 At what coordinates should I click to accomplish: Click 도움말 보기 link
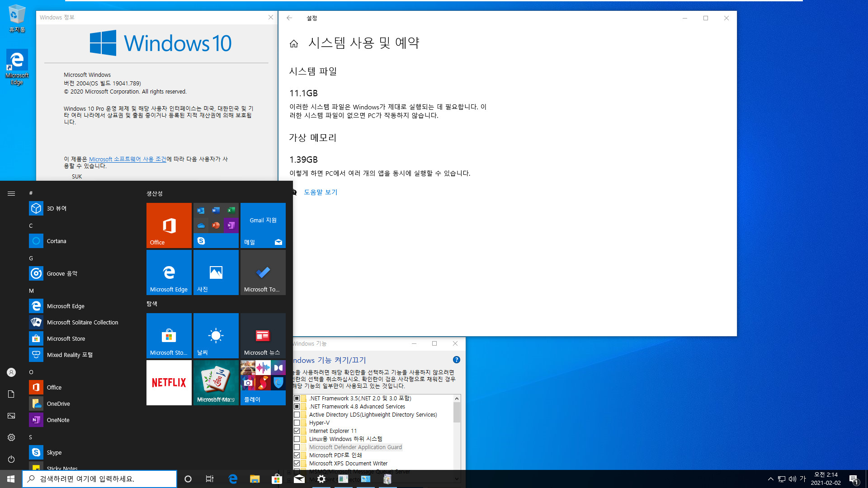pos(320,192)
